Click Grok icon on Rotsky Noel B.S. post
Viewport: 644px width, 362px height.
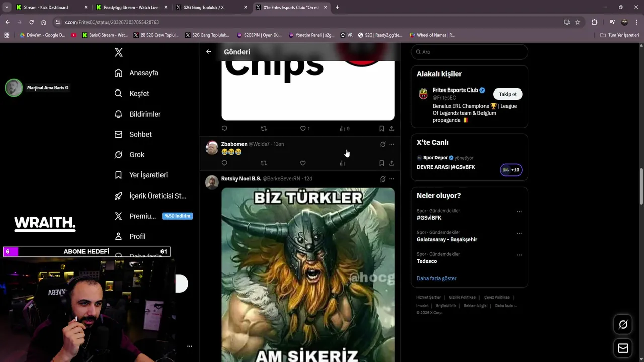[383, 179]
